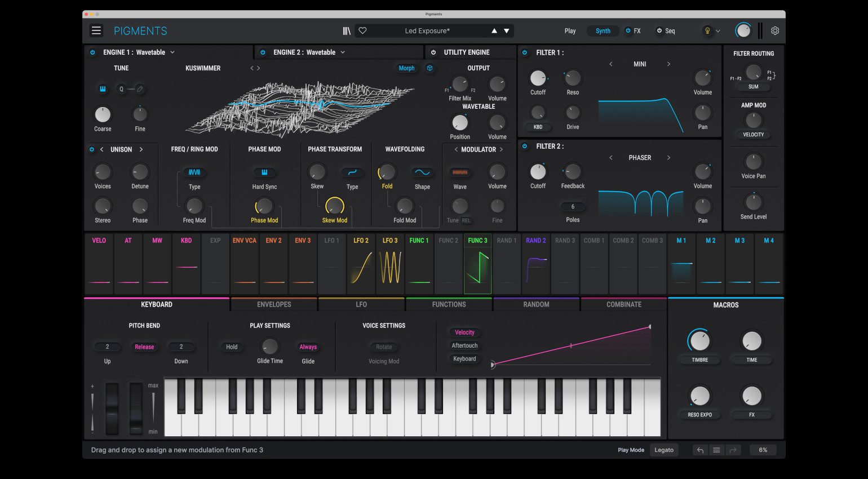Open the settings gear in the top right
Image resolution: width=868 pixels, height=479 pixels.
[775, 31]
